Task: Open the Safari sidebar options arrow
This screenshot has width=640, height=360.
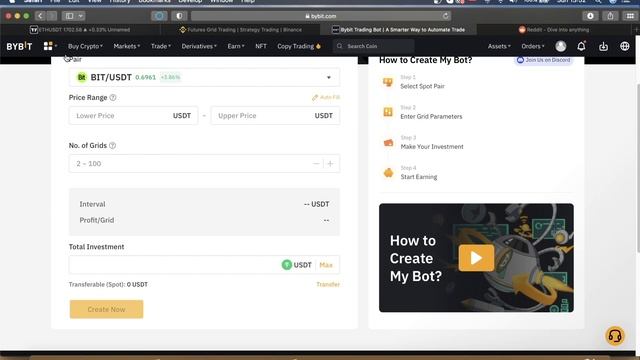Action: (x=81, y=16)
